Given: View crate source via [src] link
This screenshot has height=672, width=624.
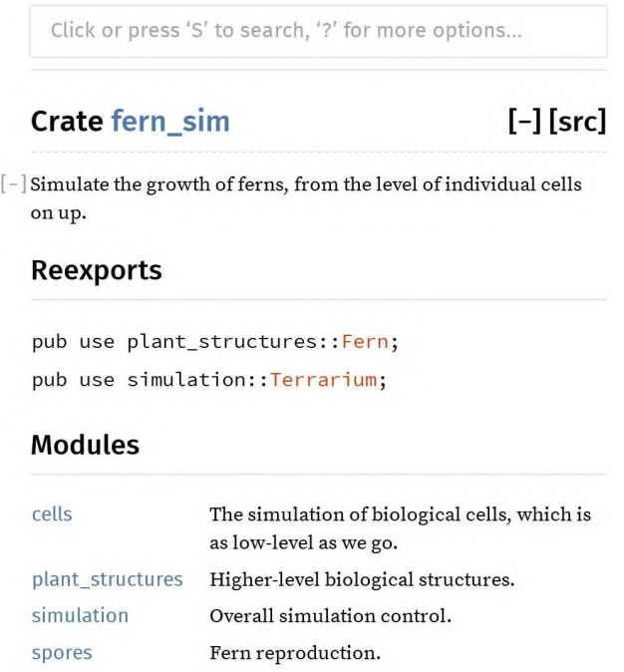Looking at the screenshot, I should pyautogui.click(x=578, y=122).
